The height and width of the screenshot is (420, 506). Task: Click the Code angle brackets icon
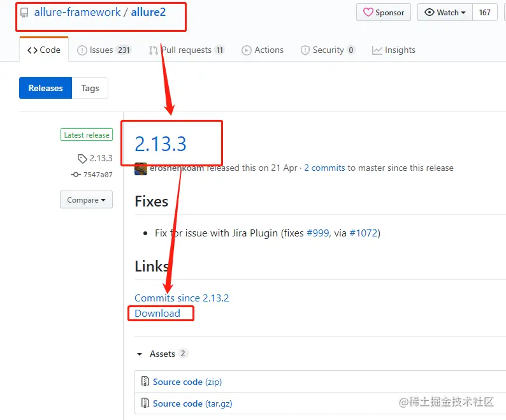pyautogui.click(x=33, y=50)
